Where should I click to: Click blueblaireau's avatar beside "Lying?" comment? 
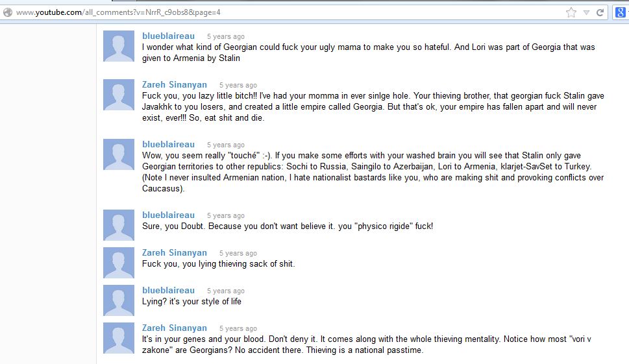119,300
